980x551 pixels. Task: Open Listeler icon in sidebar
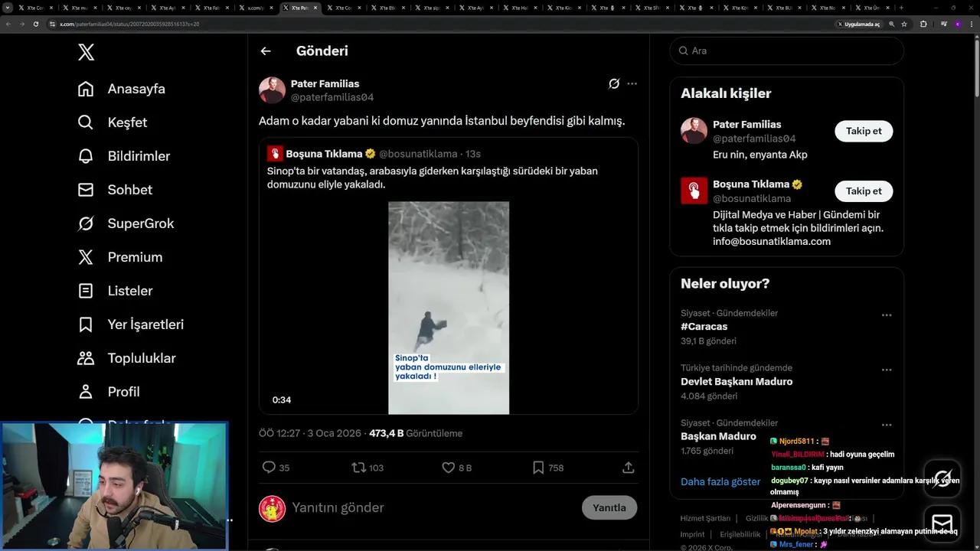point(86,291)
